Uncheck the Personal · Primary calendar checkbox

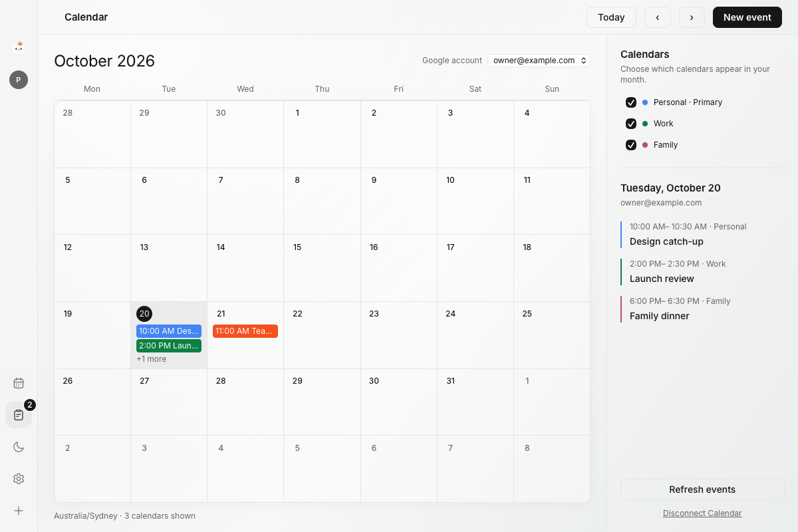click(x=631, y=102)
